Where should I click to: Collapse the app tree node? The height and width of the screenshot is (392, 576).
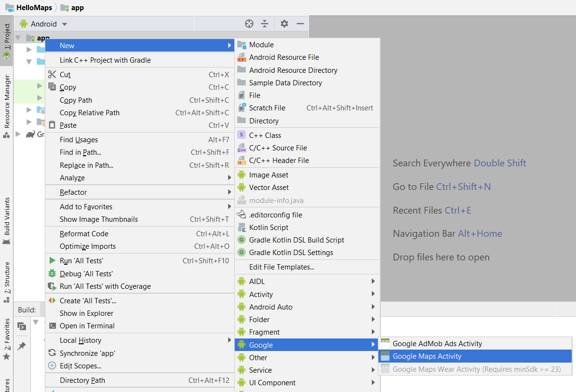coord(18,38)
